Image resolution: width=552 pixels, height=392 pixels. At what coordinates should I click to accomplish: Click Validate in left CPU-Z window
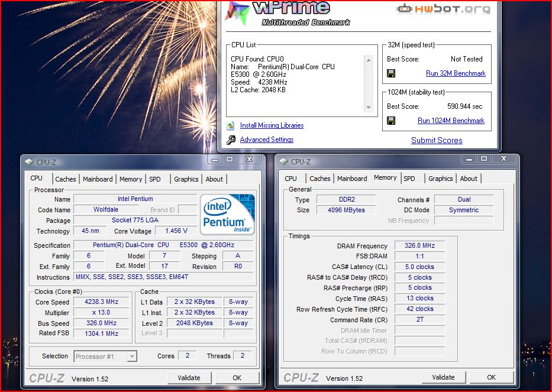[189, 378]
